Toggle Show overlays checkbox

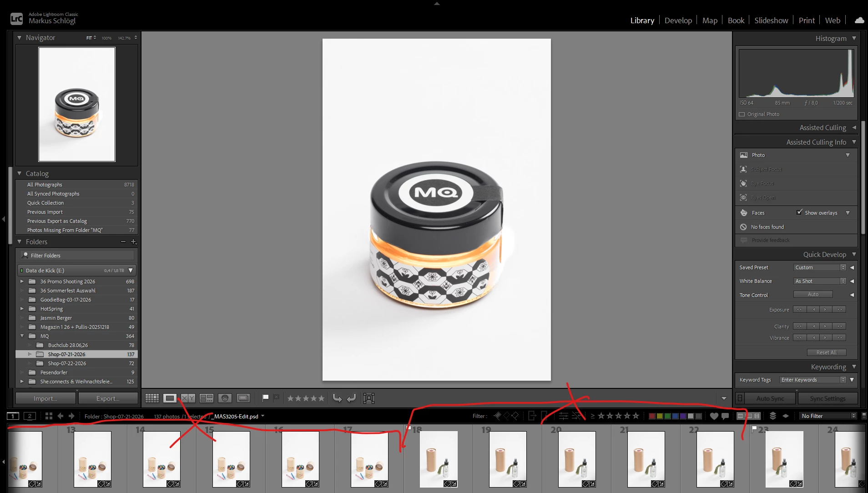click(799, 212)
